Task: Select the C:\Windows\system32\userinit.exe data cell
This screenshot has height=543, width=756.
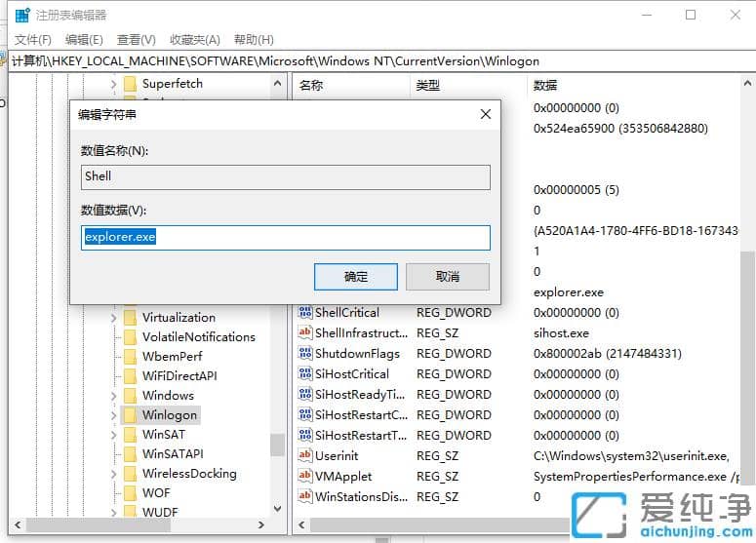Action: click(x=631, y=456)
